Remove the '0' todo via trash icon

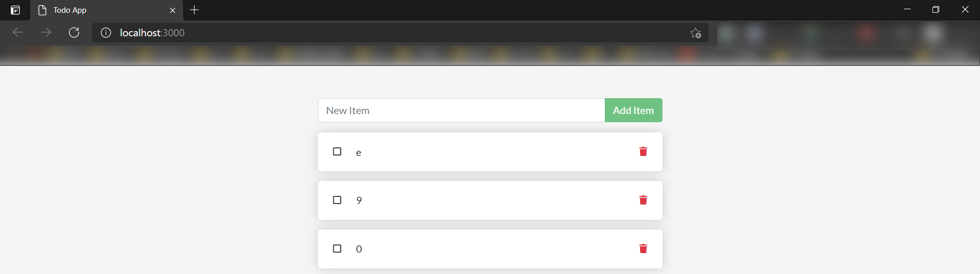click(x=643, y=248)
